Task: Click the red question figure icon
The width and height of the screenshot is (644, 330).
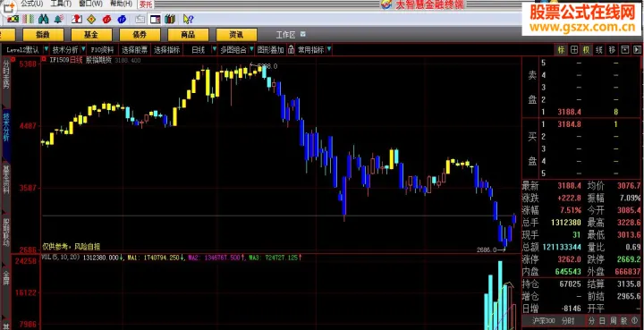Action: [x=76, y=19]
